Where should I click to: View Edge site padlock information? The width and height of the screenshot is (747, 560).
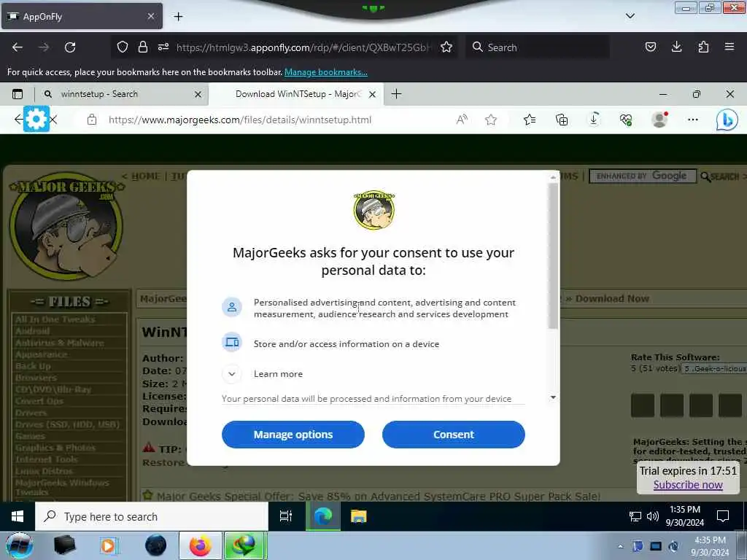click(x=92, y=120)
